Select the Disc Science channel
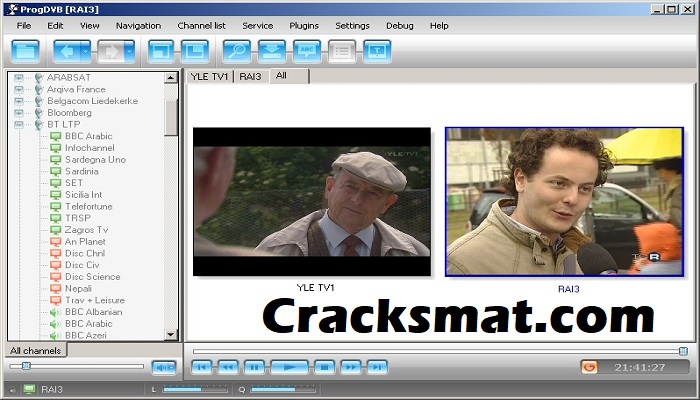Image resolution: width=700 pixels, height=400 pixels. coord(92,276)
